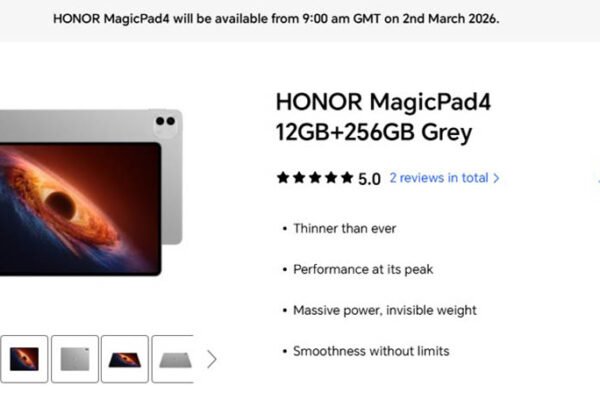Click the main MagicPad4 product image
The height and width of the screenshot is (400, 600).
point(91,193)
